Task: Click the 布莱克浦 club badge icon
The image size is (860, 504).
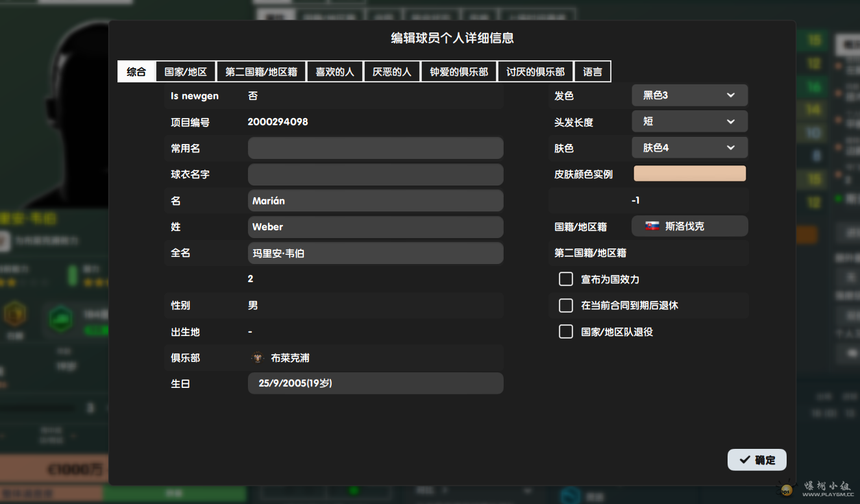Action: pos(258,357)
